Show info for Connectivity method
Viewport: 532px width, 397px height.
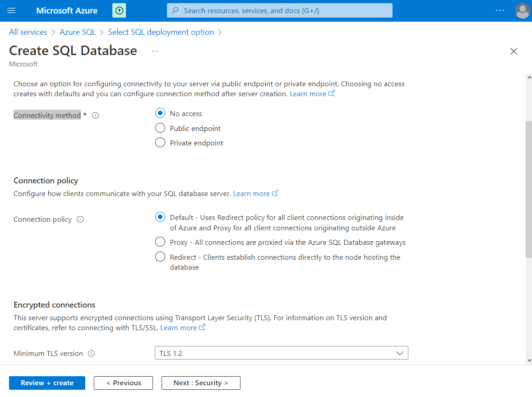pyautogui.click(x=96, y=116)
